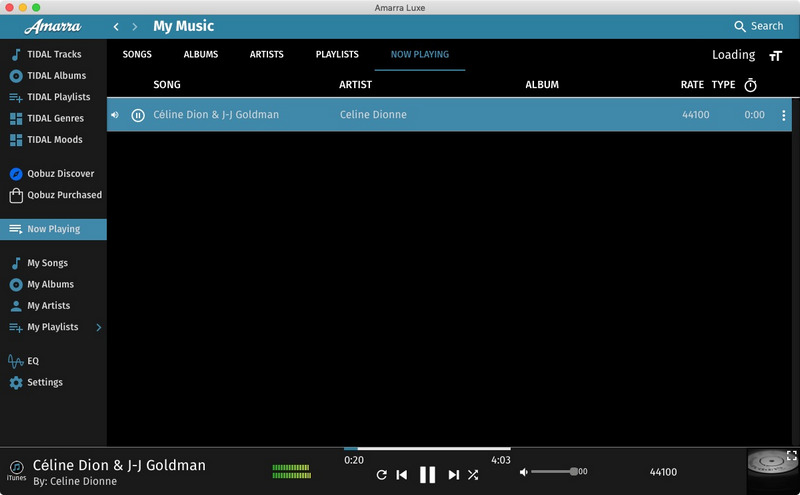Sort by the SONG column header

[167, 85]
